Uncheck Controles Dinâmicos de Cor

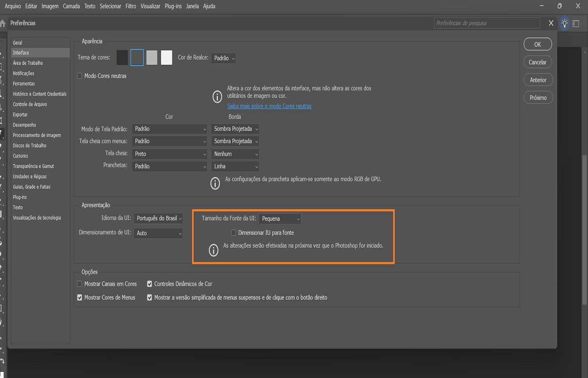149,283
